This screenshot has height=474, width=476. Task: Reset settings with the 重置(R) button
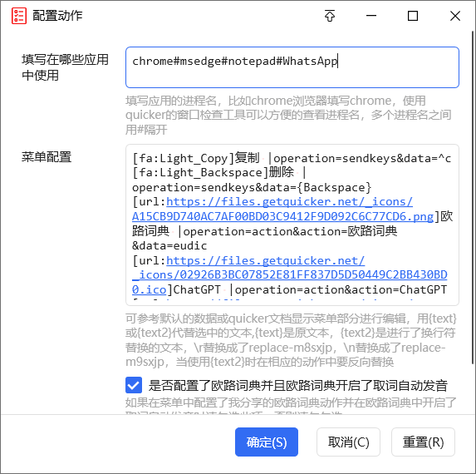point(423,442)
